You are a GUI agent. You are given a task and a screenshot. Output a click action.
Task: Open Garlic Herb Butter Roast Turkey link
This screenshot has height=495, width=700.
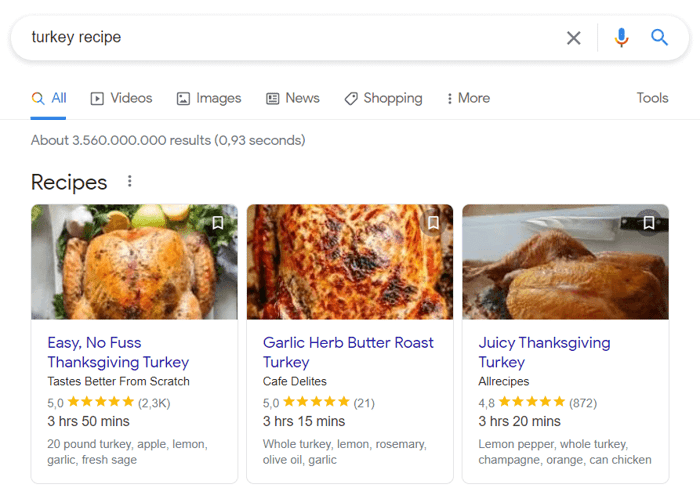[x=347, y=352]
